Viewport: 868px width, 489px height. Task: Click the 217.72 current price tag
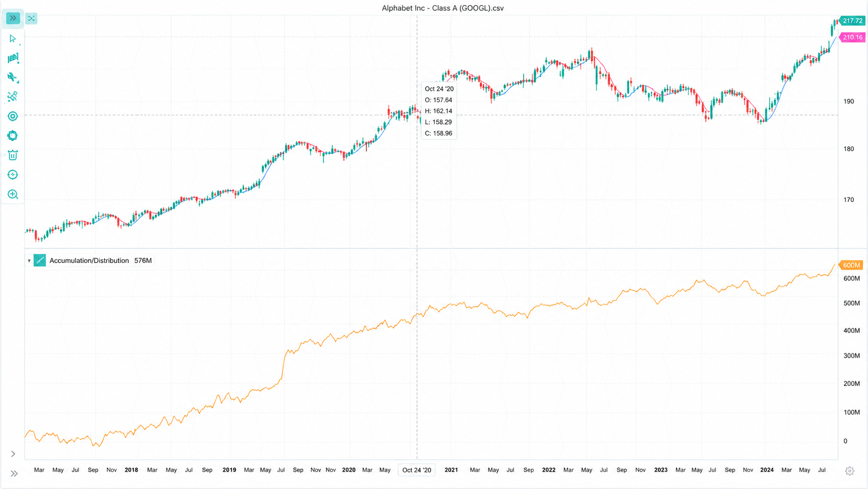pyautogui.click(x=852, y=21)
